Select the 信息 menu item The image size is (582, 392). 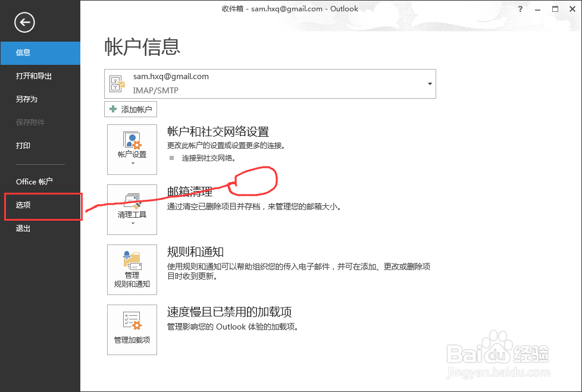tap(40, 53)
